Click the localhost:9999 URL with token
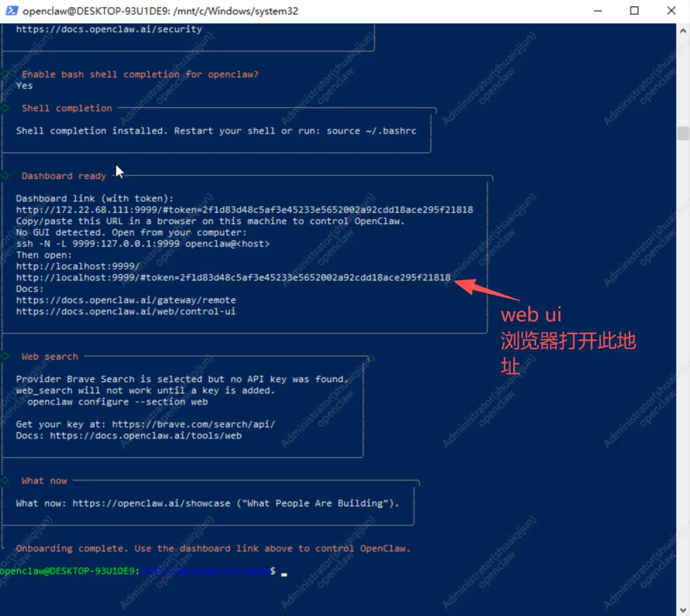Viewport: 690px width, 616px height. 233,277
